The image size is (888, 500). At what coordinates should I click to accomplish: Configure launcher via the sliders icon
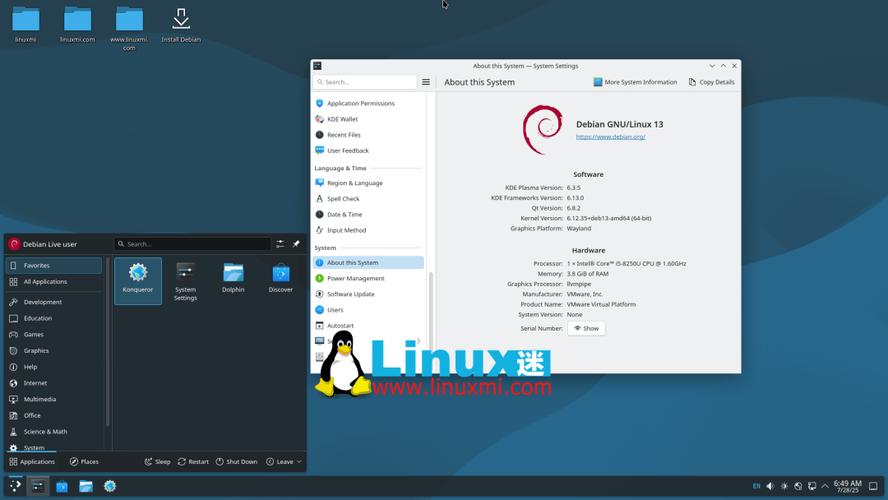click(280, 244)
